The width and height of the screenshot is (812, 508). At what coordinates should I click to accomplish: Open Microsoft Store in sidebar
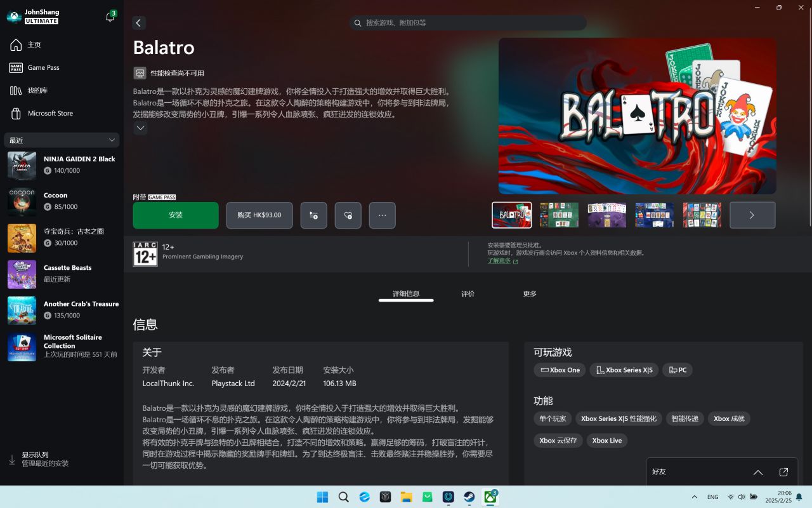(x=62, y=114)
